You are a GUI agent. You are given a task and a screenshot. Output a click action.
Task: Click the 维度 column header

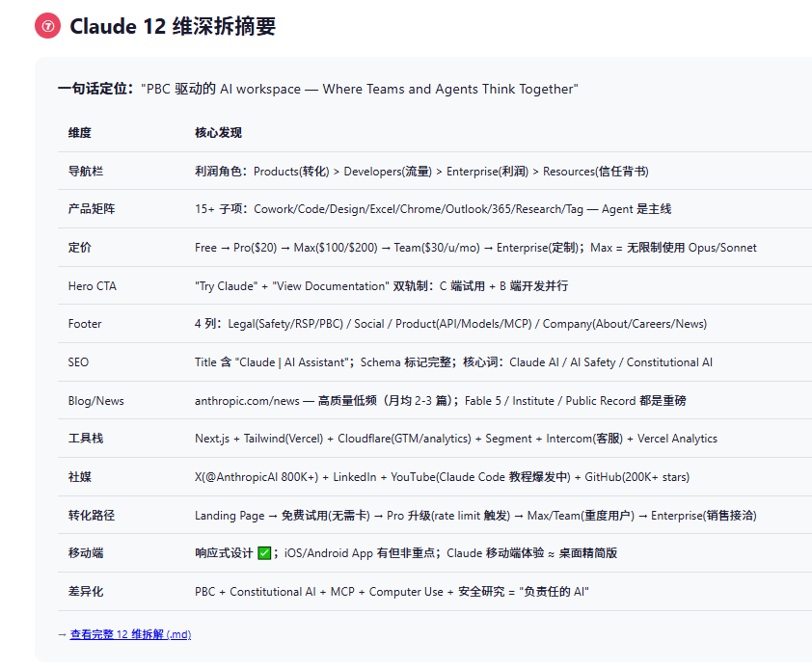(80, 133)
